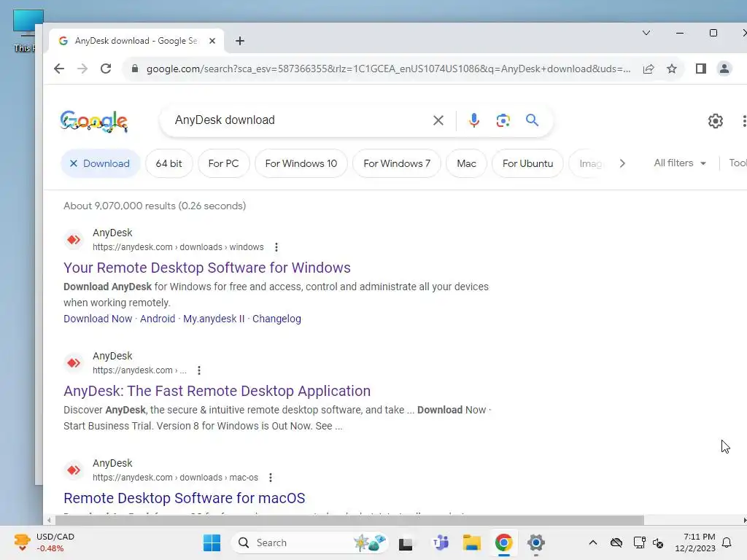Click the URL in the address bar

388,69
